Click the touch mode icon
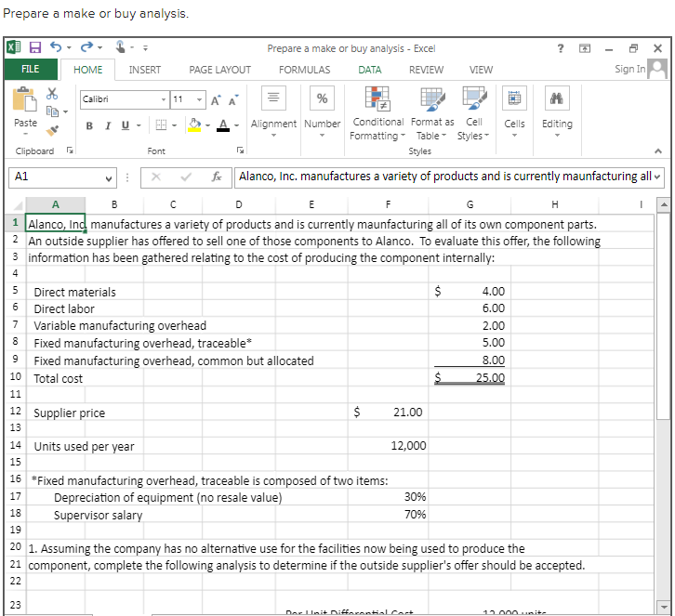 coord(121,46)
